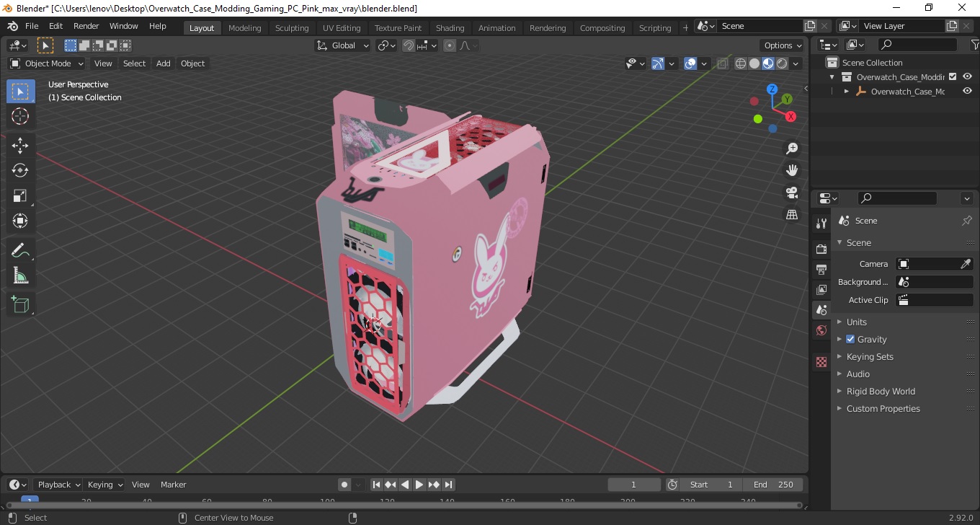
Task: Switch perspective/orthographic grid icon
Action: pyautogui.click(x=792, y=214)
